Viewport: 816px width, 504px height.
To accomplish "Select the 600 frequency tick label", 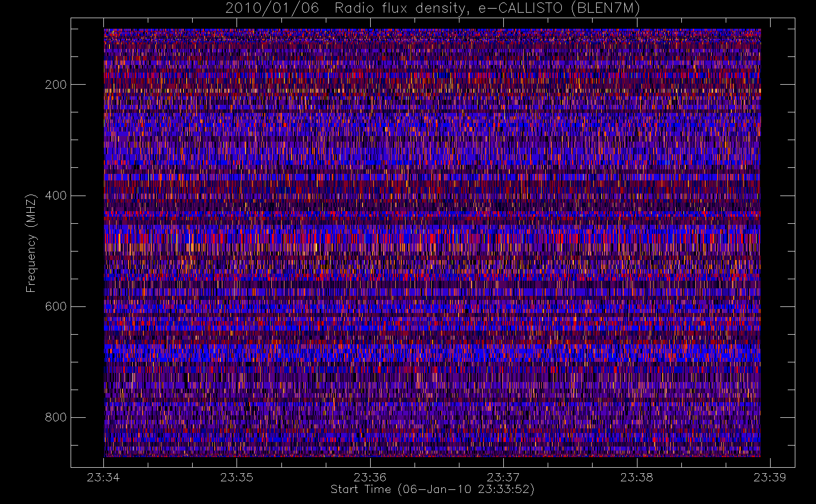I will pos(56,306).
